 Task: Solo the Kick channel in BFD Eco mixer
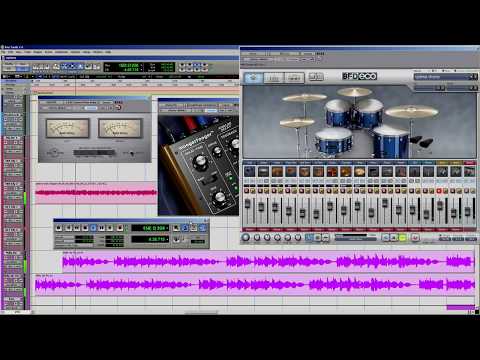(x=253, y=190)
